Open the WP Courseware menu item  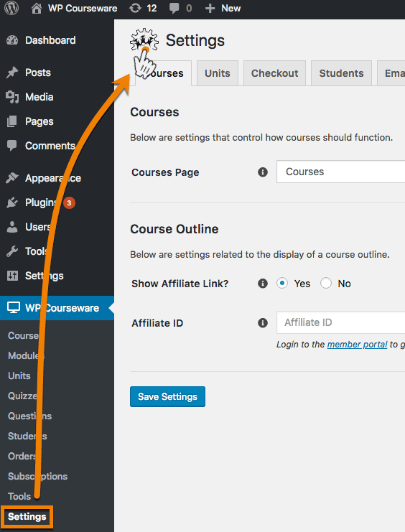pos(57,308)
